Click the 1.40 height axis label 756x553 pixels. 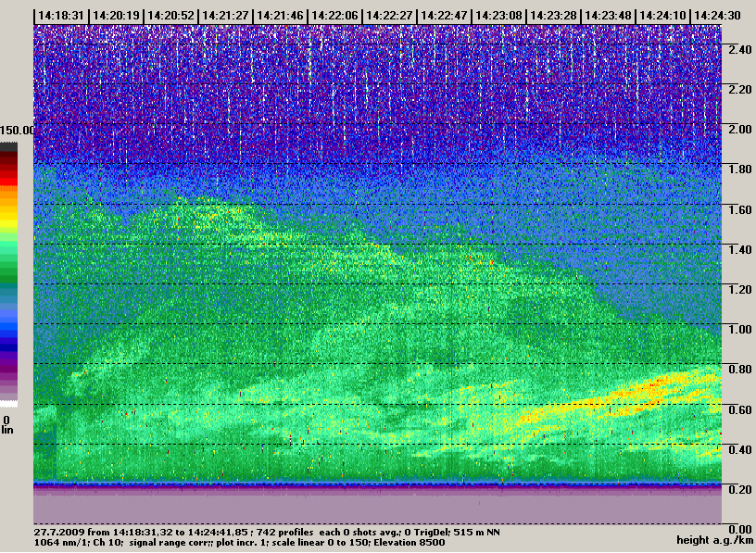click(x=739, y=250)
